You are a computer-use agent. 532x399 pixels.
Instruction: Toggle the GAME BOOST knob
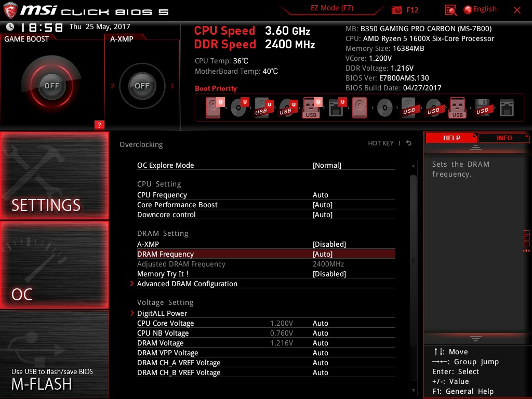click(x=51, y=86)
